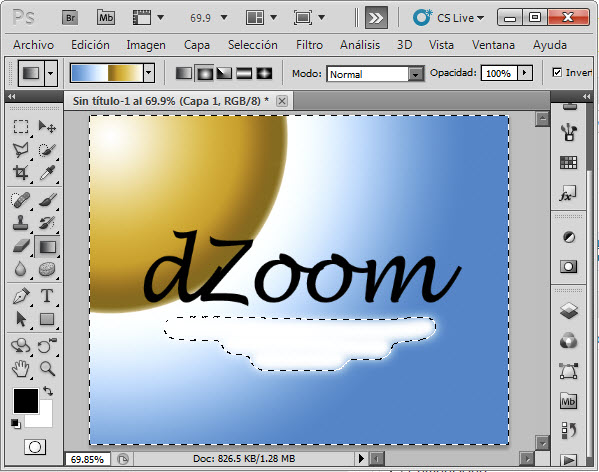Select the Rectangular Marquee tool

[x=21, y=126]
